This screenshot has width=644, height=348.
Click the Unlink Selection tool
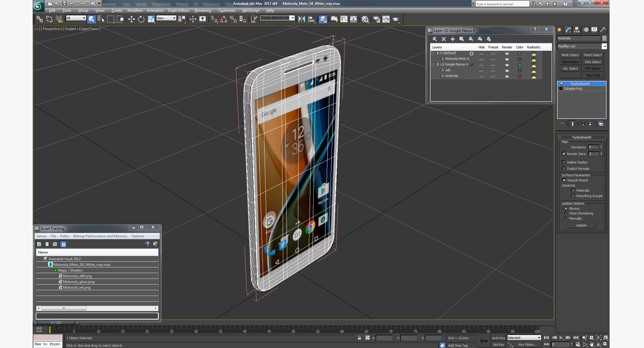click(x=49, y=19)
